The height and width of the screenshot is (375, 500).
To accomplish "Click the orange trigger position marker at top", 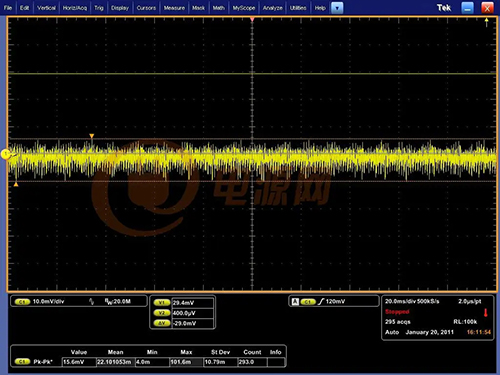I will click(x=252, y=20).
